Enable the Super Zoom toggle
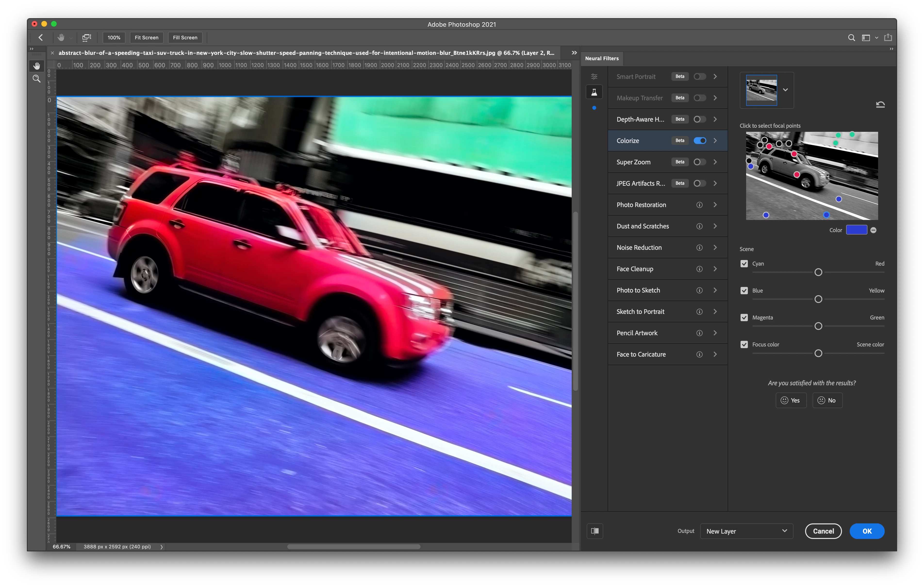The width and height of the screenshot is (924, 587). (x=700, y=162)
